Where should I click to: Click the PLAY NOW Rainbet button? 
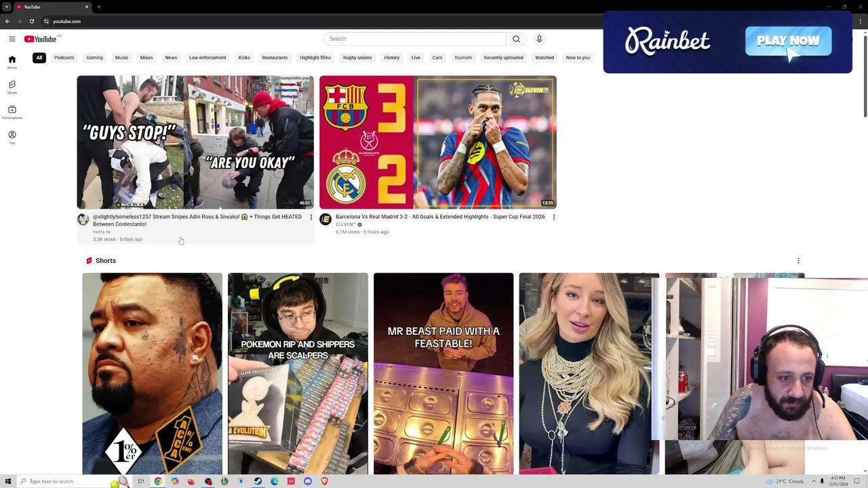click(x=788, y=41)
